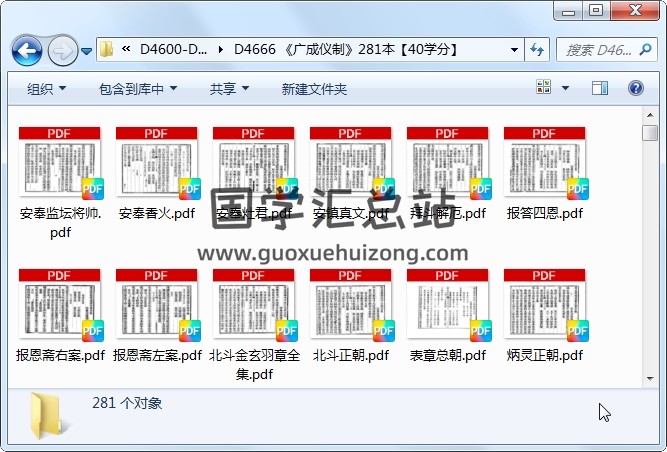The image size is (667, 452).
Task: Select the D4666《广成仪制》281本 breadcrumb
Action: tap(346, 49)
